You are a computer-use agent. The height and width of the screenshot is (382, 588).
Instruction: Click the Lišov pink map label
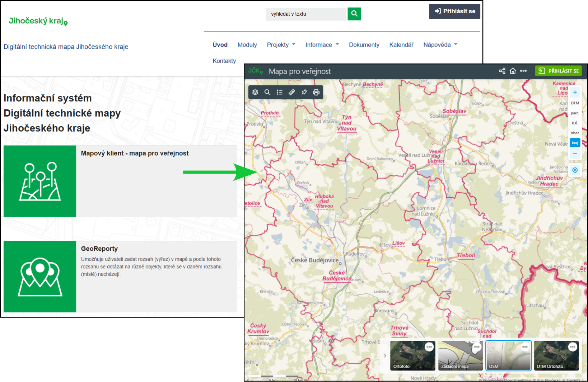pos(398,243)
